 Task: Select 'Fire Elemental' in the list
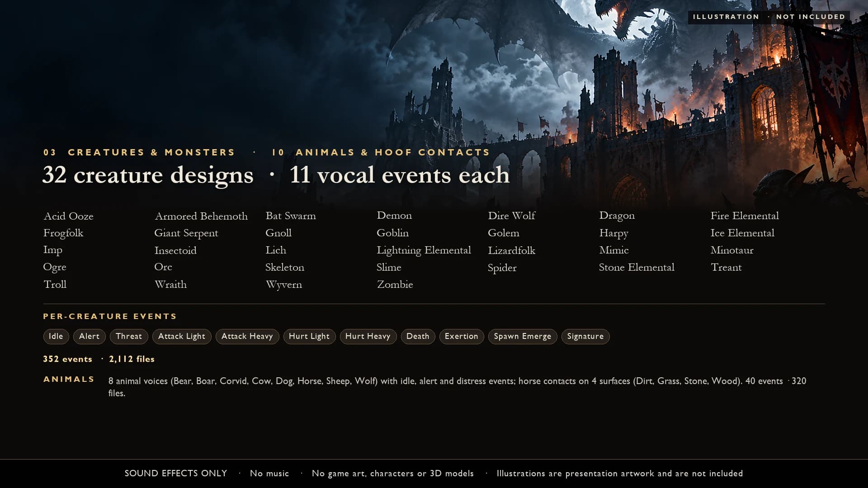pos(745,216)
